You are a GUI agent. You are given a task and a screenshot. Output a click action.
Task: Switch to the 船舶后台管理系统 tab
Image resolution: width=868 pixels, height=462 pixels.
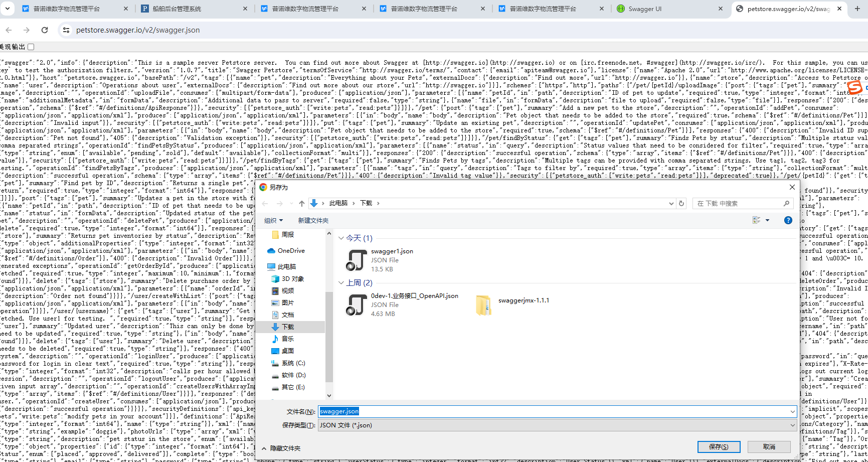(x=177, y=9)
